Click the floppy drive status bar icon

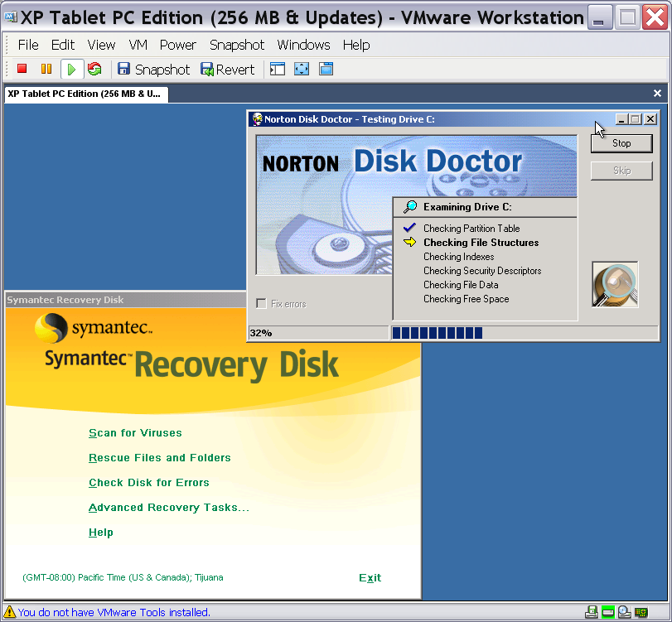(x=592, y=612)
